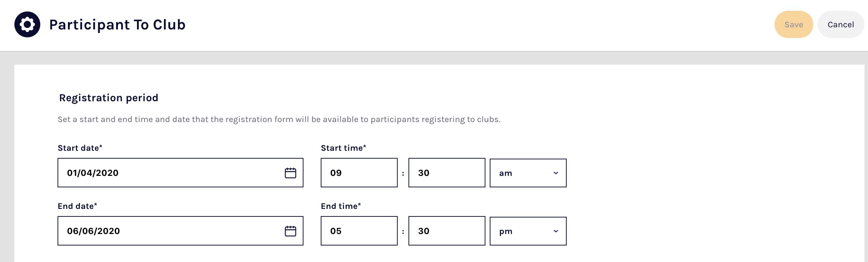Open the Start date calendar picker icon
Screen dimensions: 868x262
pos(291,173)
